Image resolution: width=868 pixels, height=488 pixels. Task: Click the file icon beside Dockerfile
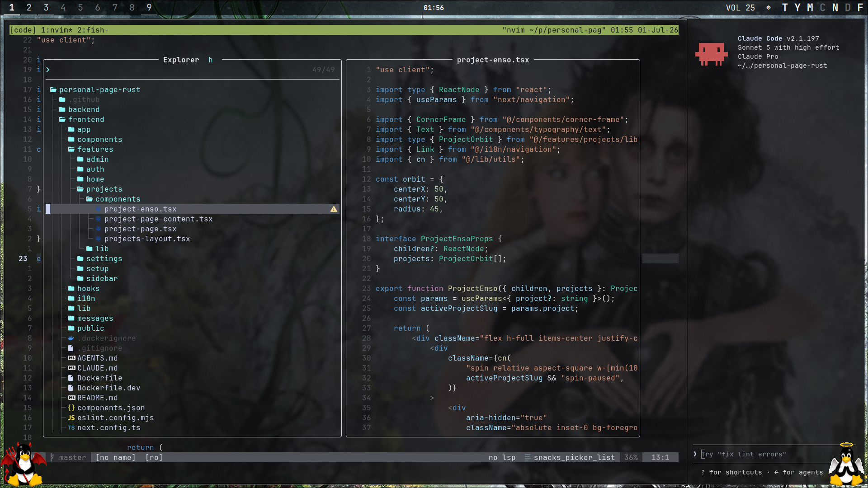click(71, 378)
